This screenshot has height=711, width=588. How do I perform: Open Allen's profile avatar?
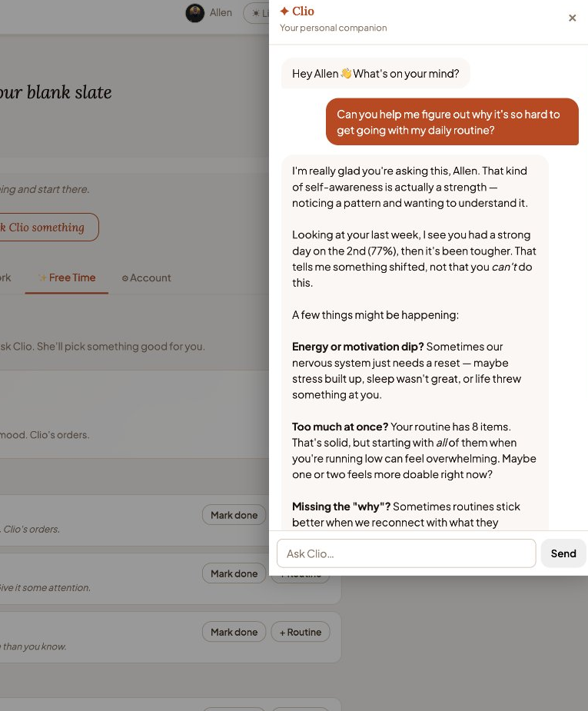click(195, 13)
